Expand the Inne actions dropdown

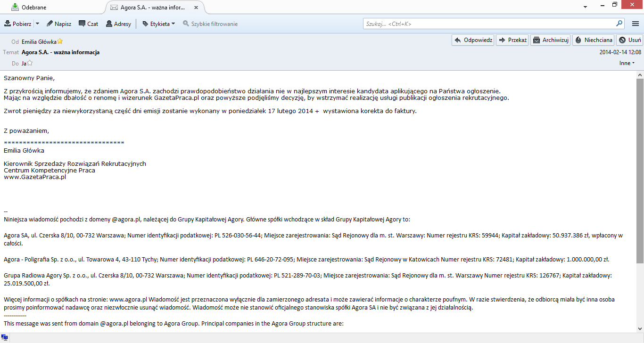pos(627,63)
